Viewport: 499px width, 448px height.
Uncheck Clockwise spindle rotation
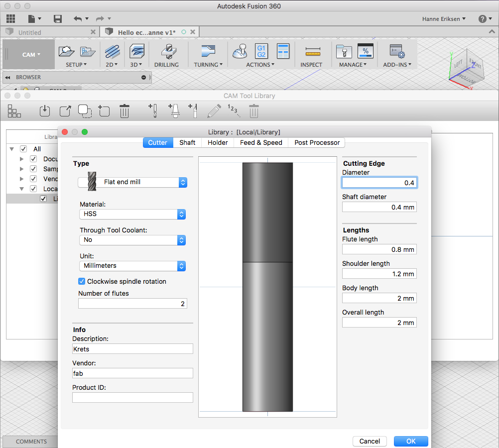coord(82,281)
